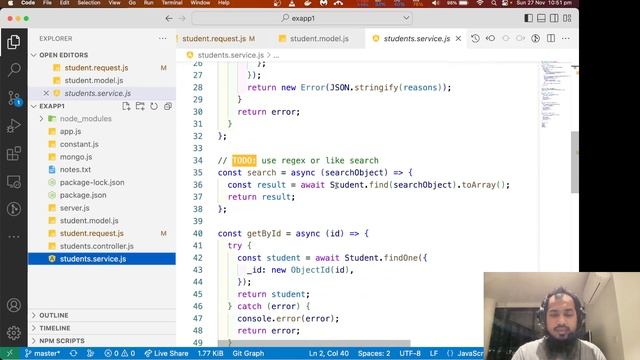
Task: Split the editor to the right
Action: (x=551, y=38)
